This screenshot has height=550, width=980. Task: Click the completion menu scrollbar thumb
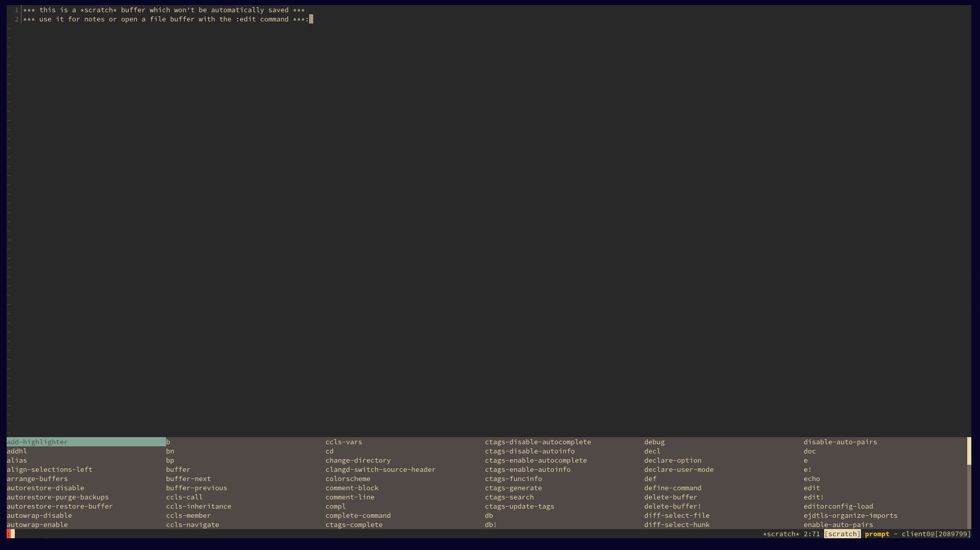click(969, 451)
